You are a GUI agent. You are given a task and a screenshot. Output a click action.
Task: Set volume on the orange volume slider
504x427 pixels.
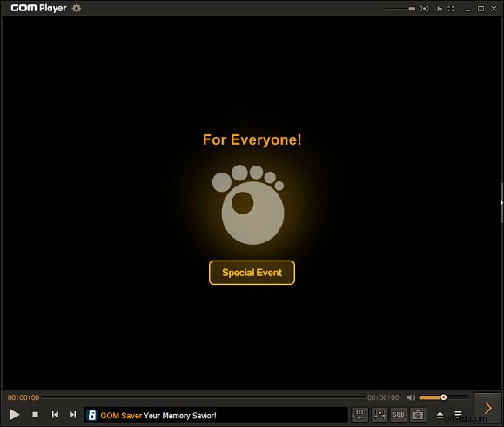(444, 397)
